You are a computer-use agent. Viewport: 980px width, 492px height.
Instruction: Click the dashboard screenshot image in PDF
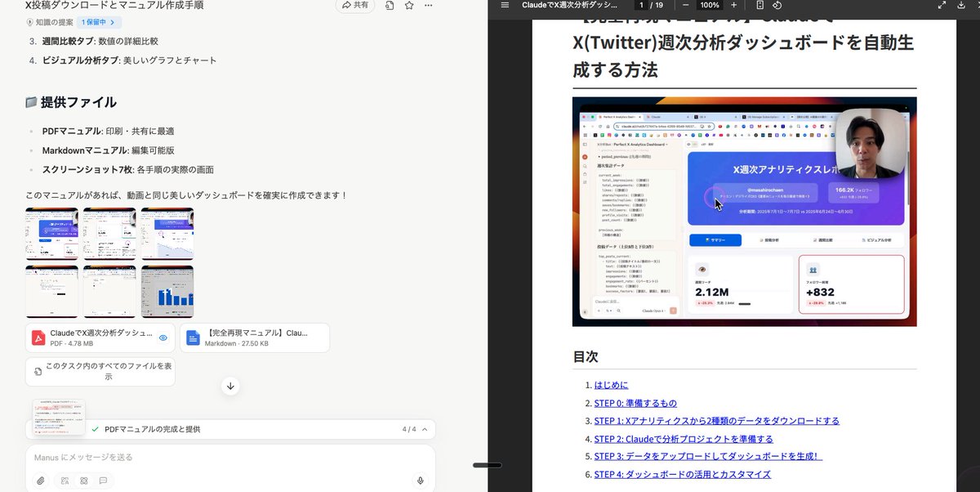click(x=744, y=212)
